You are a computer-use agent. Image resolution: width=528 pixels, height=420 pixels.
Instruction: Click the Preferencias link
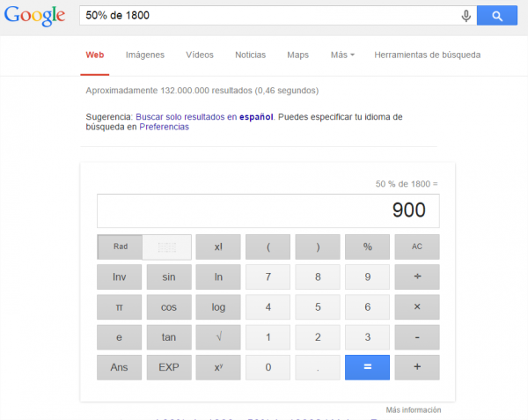pyautogui.click(x=164, y=127)
